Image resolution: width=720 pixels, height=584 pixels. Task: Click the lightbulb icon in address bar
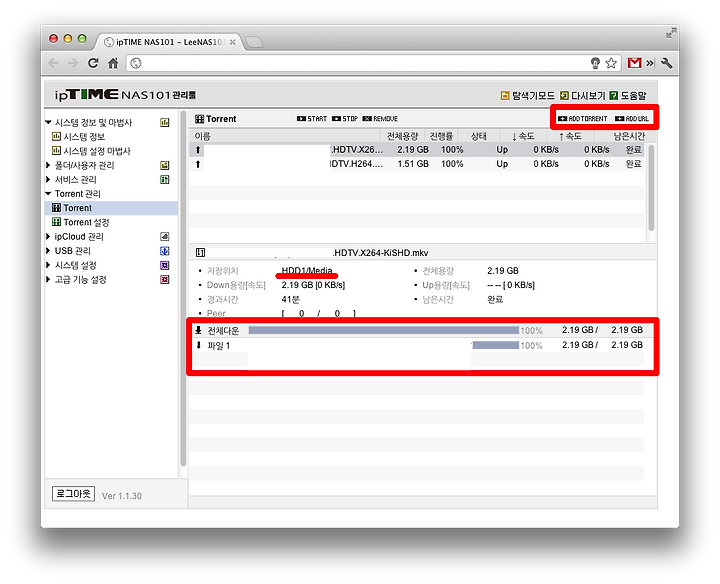[595, 63]
